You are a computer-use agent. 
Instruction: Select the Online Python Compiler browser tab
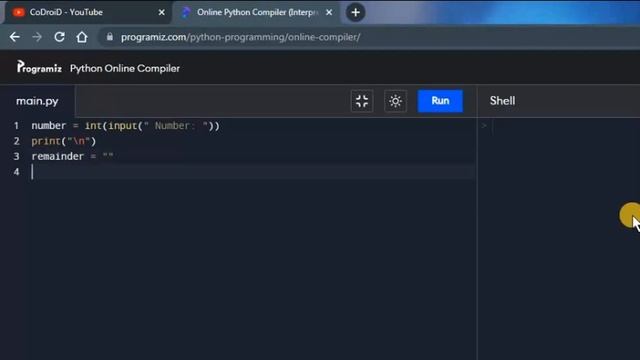click(257, 12)
